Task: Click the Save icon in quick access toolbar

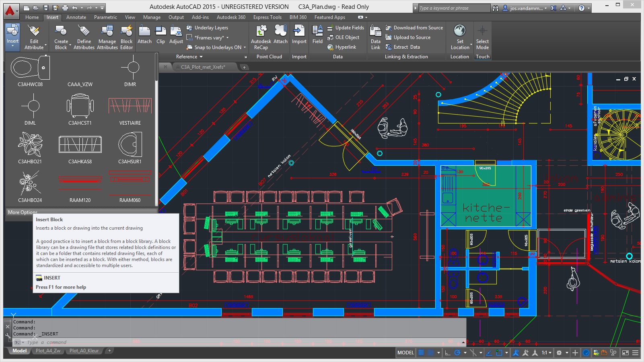Action: [x=46, y=8]
